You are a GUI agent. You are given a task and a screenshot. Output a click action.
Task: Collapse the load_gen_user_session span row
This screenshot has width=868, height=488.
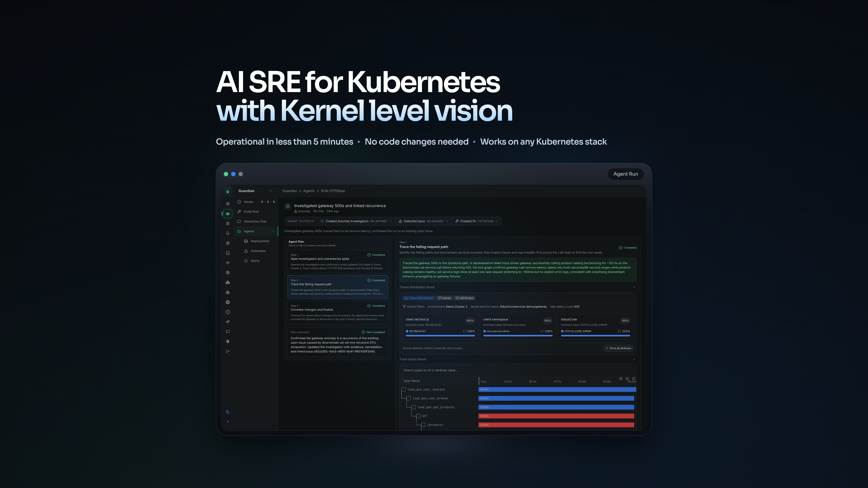click(404, 389)
